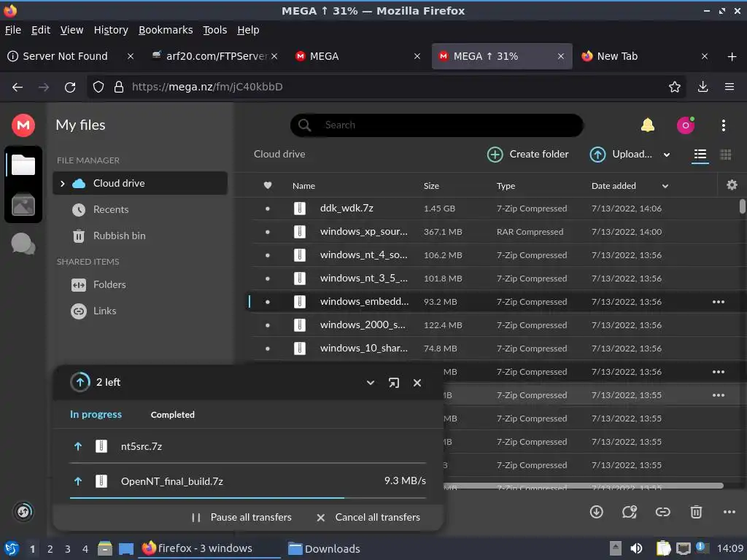This screenshot has width=747, height=560.
Task: Open the account avatar menu
Action: (686, 125)
